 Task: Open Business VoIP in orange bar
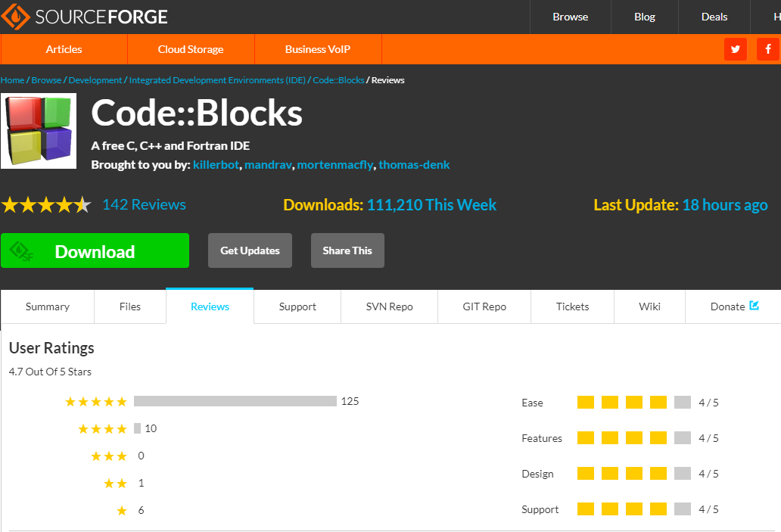(x=318, y=49)
